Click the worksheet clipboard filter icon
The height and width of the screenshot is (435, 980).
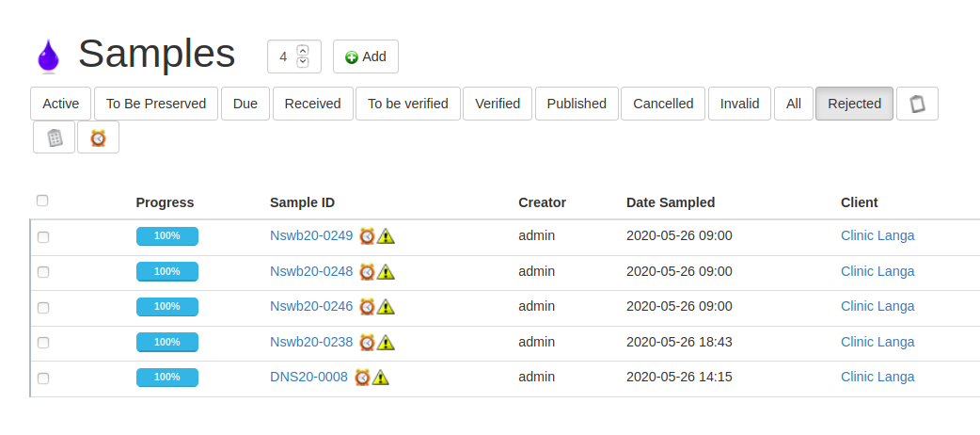click(55, 137)
